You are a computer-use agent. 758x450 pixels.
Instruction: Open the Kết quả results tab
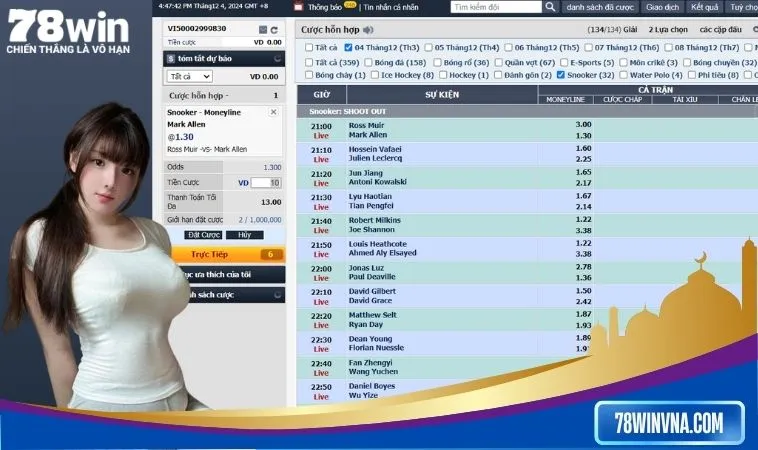pos(704,7)
